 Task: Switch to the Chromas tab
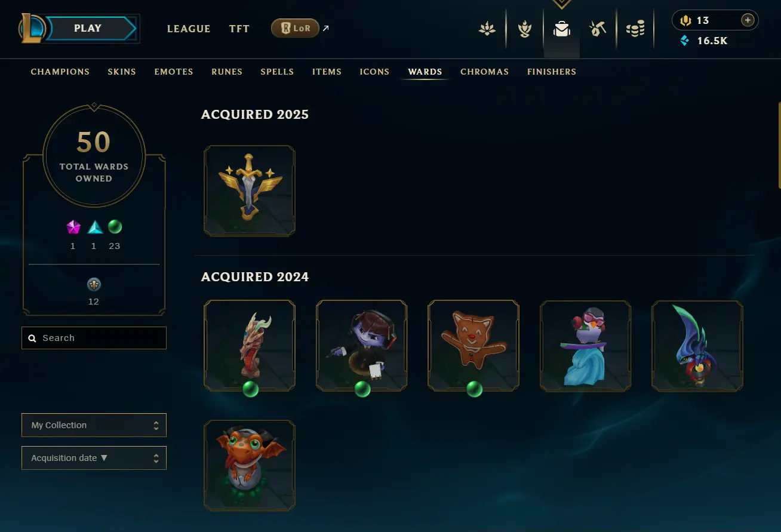click(x=484, y=72)
